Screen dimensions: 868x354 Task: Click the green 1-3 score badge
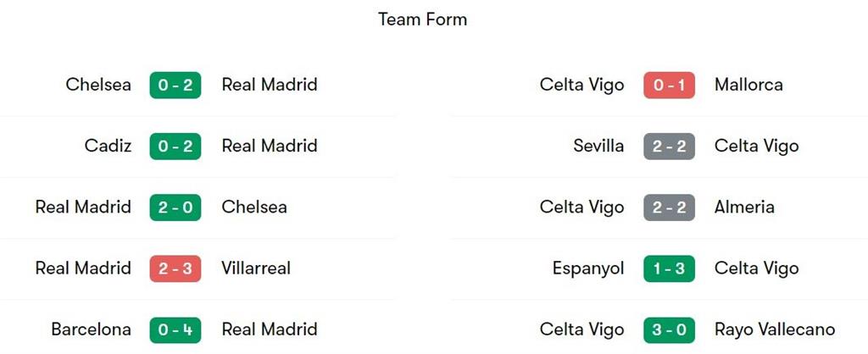[669, 268]
